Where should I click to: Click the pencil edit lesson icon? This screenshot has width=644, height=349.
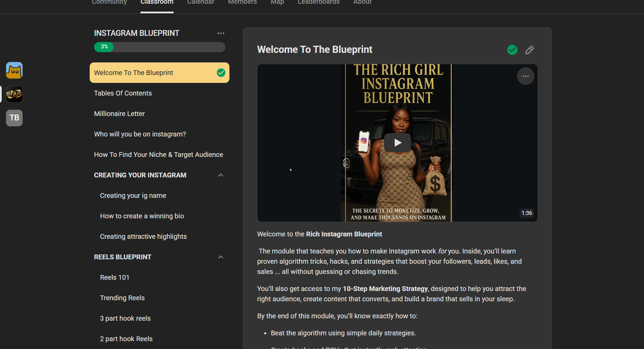click(x=529, y=50)
